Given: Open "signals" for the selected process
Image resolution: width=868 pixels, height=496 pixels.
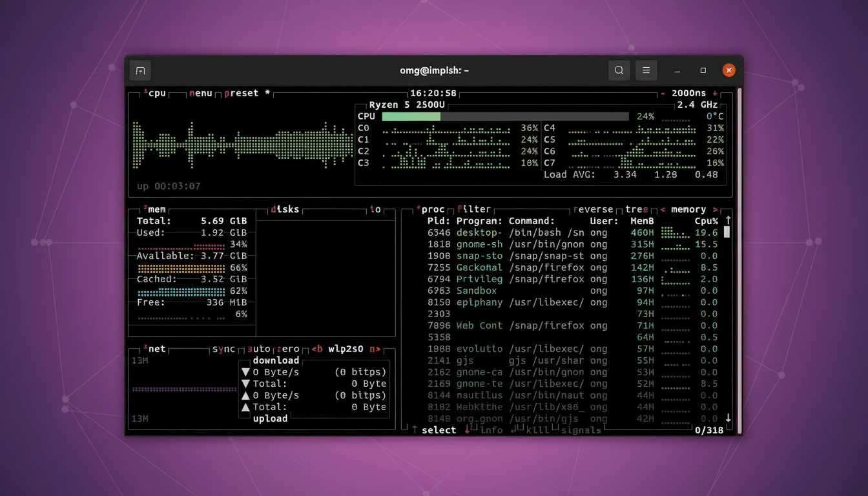Looking at the screenshot, I should (580, 430).
